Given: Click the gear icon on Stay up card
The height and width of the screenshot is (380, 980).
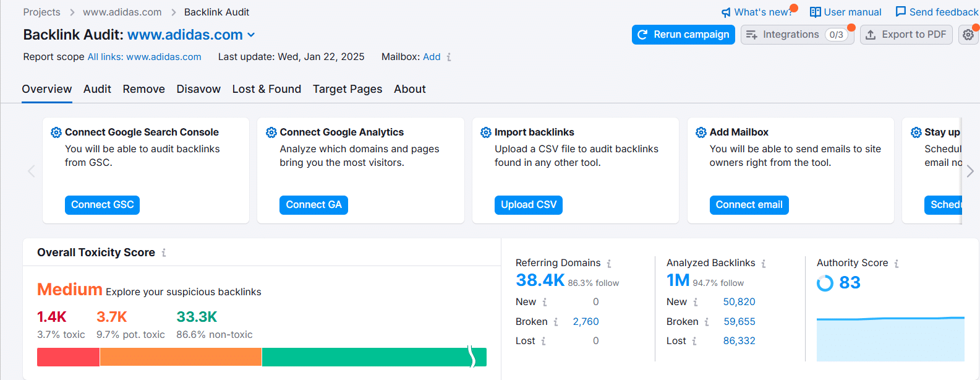Looking at the screenshot, I should click(916, 132).
